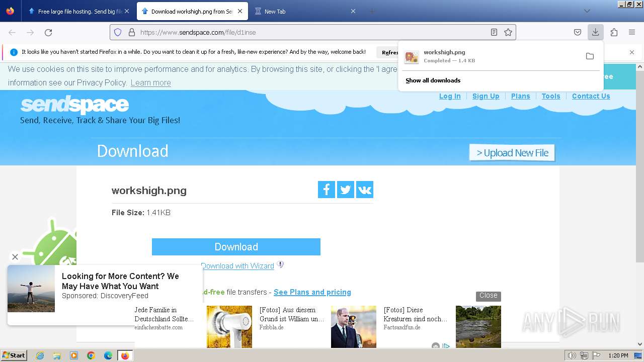The height and width of the screenshot is (362, 644).
Task: Share file on Facebook
Action: click(x=327, y=190)
